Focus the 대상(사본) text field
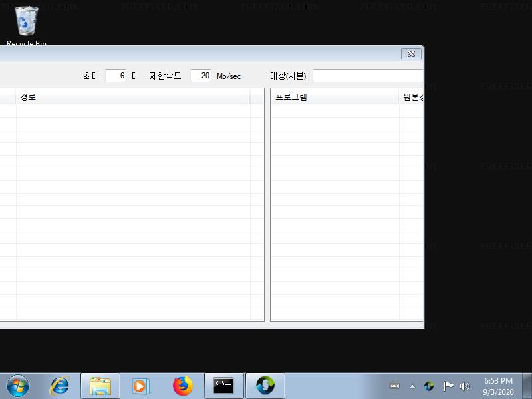This screenshot has height=399, width=532. coord(368,76)
